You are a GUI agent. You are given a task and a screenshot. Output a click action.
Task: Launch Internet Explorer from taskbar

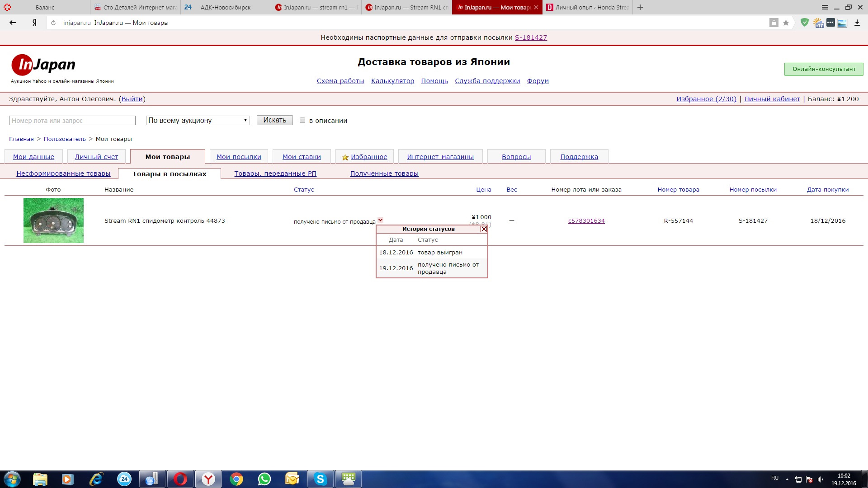[96, 479]
